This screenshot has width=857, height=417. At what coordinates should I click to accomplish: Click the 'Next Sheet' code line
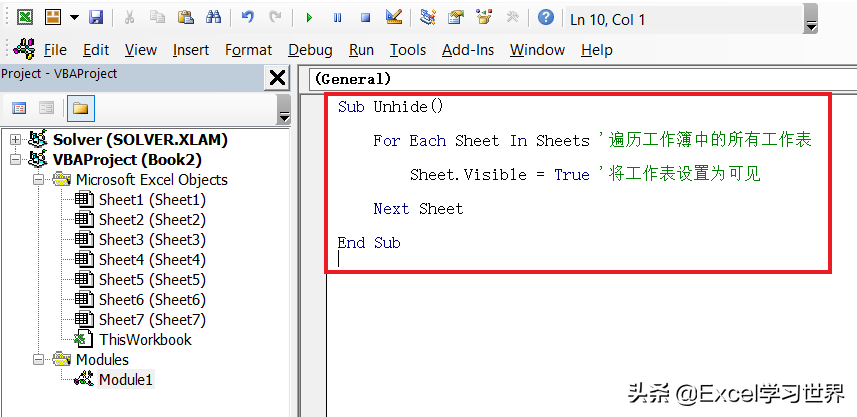418,209
